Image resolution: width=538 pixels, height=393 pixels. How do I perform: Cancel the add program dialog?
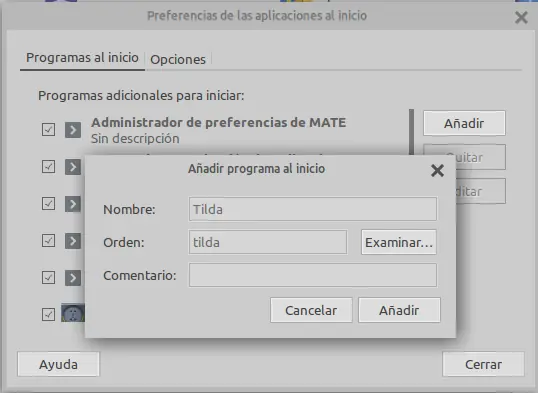pyautogui.click(x=311, y=310)
